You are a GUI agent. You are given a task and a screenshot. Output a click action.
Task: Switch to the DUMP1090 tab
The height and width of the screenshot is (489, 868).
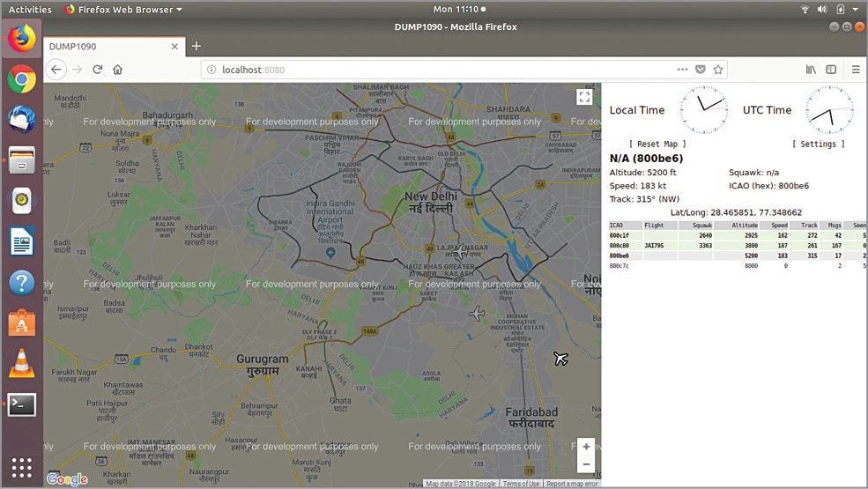point(106,46)
